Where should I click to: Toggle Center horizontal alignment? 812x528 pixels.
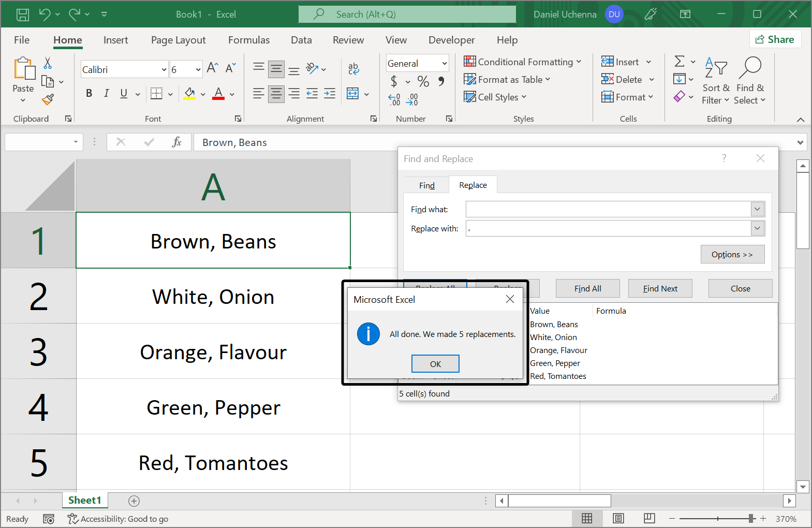coord(276,94)
